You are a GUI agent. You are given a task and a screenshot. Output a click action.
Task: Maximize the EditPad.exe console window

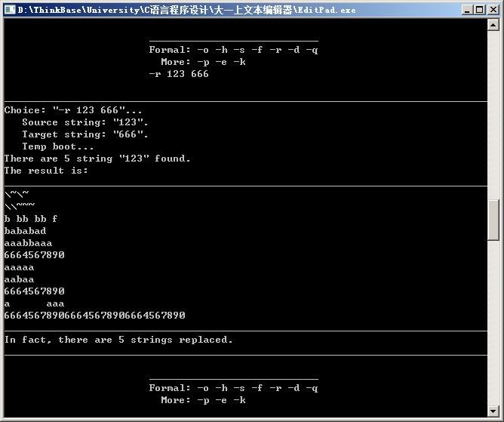(479, 10)
